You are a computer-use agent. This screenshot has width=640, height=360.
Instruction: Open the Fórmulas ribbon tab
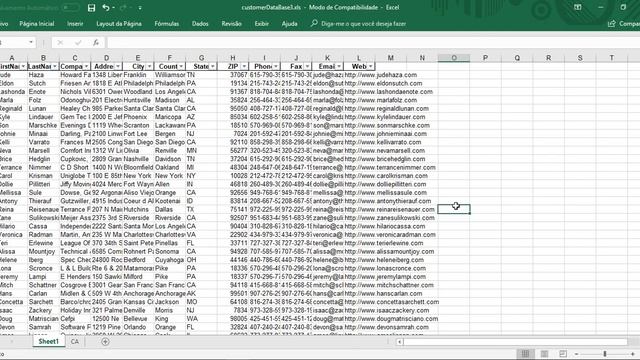click(167, 24)
